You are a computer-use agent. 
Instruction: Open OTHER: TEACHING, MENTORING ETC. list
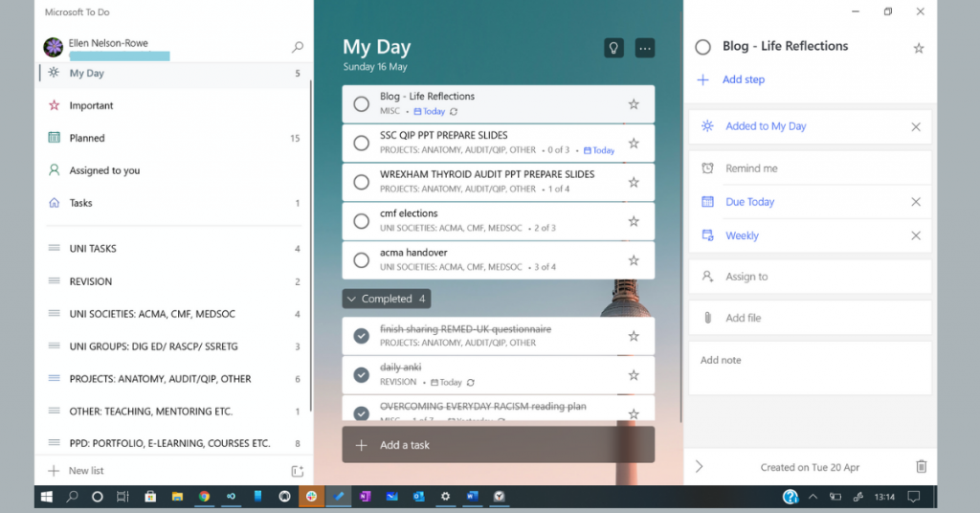(x=174, y=412)
